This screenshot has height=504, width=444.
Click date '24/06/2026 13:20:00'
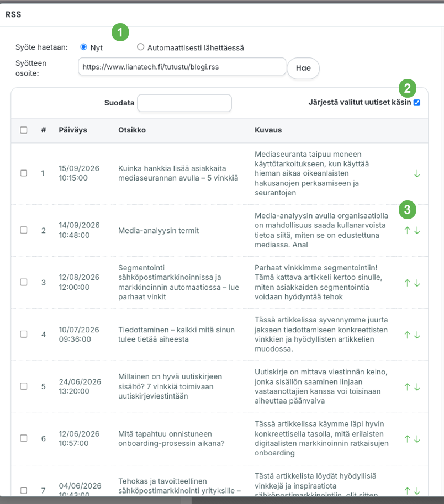coord(80,386)
